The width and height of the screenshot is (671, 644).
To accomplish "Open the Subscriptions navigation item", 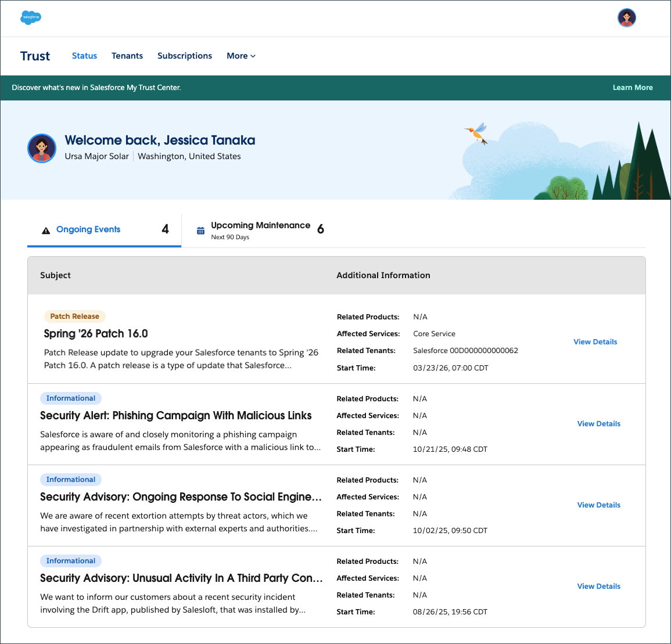I will (185, 56).
